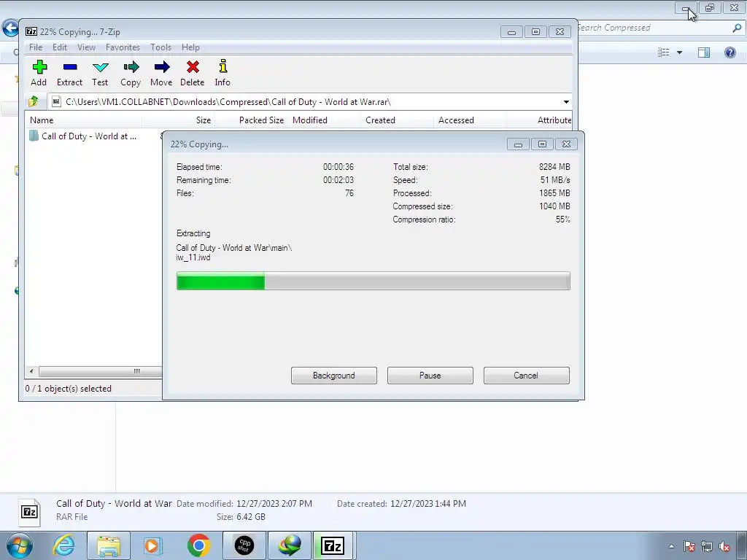Open the Edit menu
The width and height of the screenshot is (747, 560).
[60, 47]
